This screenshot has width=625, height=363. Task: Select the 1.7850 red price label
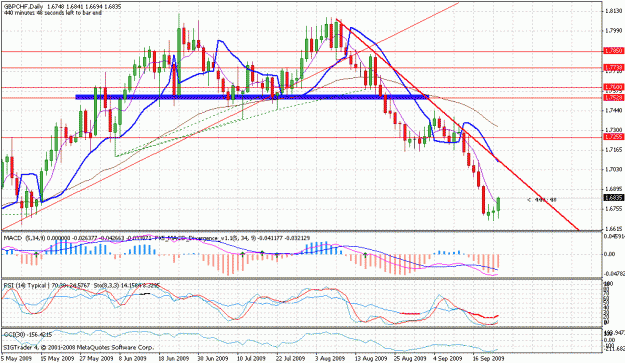tap(613, 51)
